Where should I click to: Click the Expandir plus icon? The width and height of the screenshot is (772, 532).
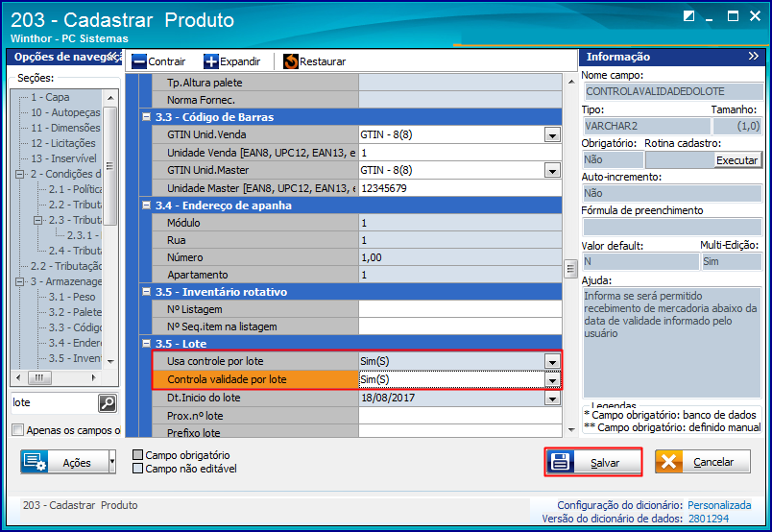point(210,62)
